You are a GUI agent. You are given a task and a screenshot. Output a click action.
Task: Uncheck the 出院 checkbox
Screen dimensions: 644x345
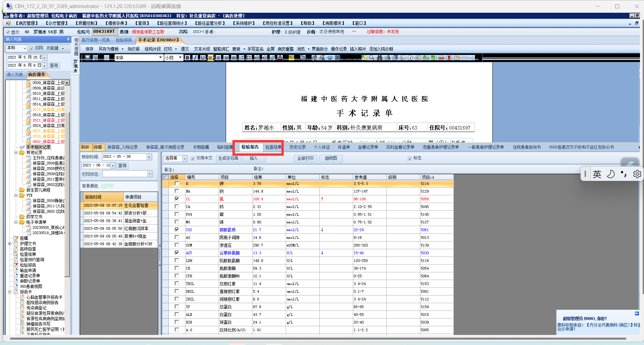pos(31,48)
